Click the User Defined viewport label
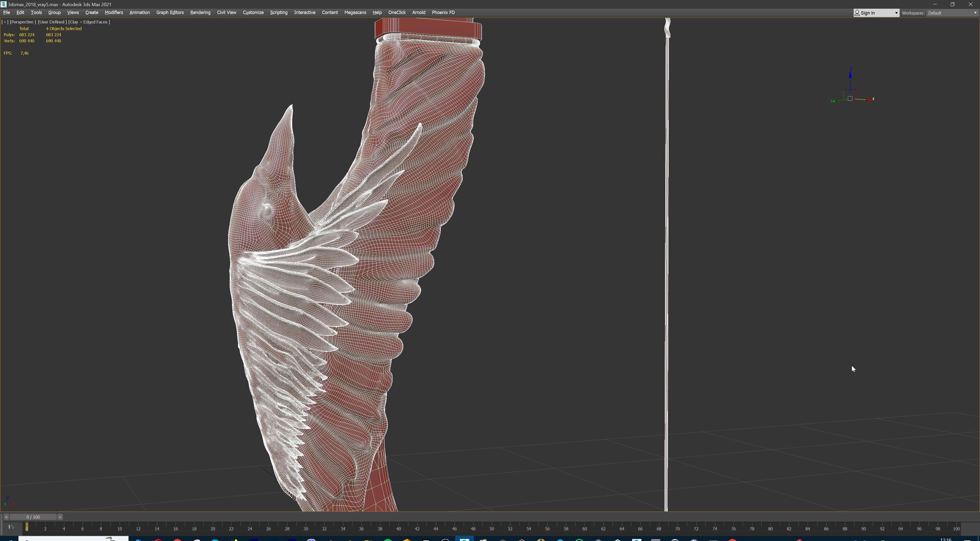 (52, 22)
